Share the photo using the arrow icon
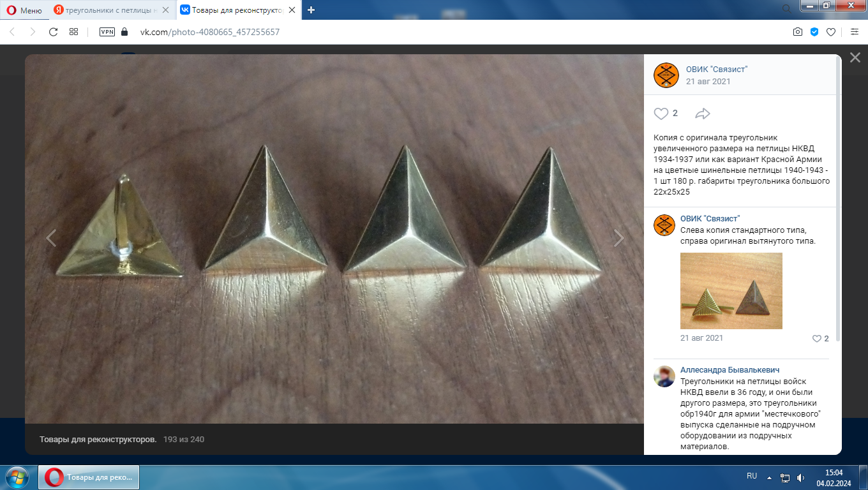868x490 pixels. 702,114
